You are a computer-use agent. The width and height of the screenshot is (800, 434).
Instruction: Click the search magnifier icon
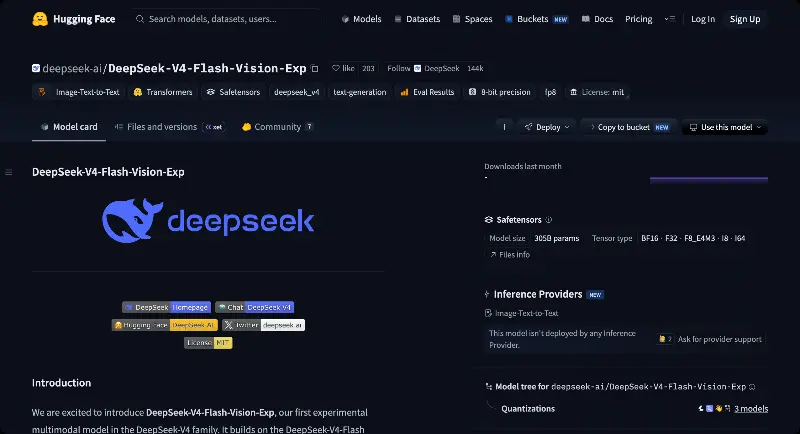pyautogui.click(x=140, y=19)
